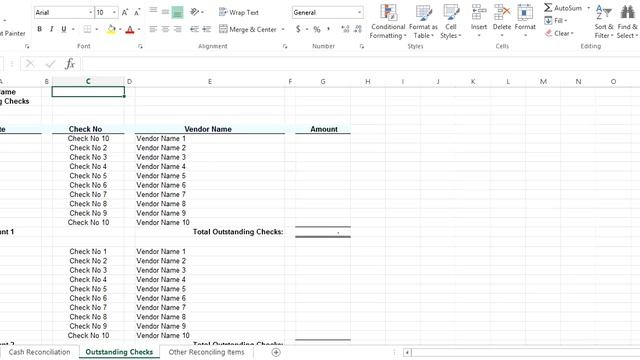640x360 pixels.
Task: Open Alignment dialog launcher
Action: tap(285, 47)
